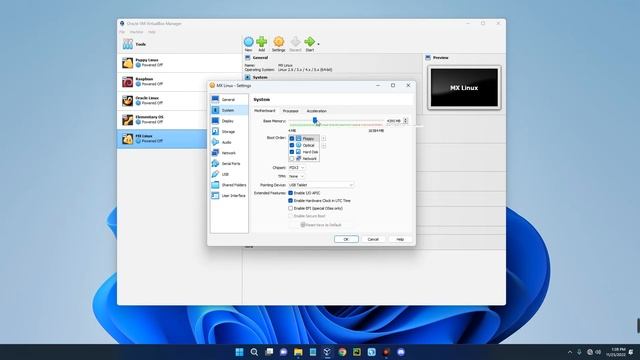The image size is (640, 360).
Task: Click VirtualBox icon in taskbar
Action: pos(327,352)
